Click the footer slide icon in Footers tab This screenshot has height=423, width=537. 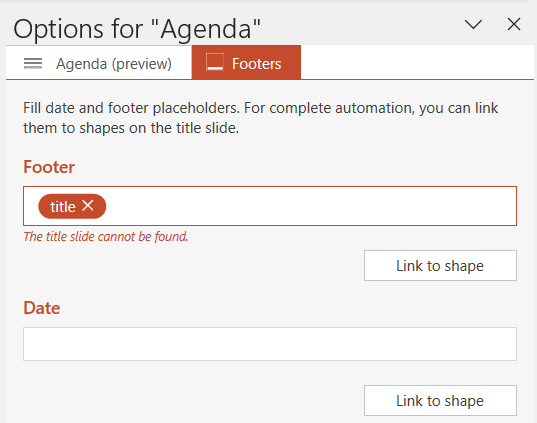(215, 62)
